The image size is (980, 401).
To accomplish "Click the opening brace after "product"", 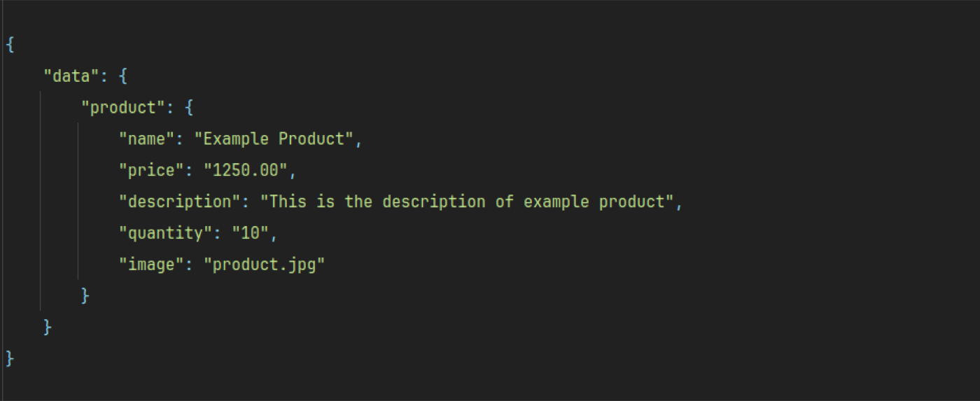I will pyautogui.click(x=189, y=107).
